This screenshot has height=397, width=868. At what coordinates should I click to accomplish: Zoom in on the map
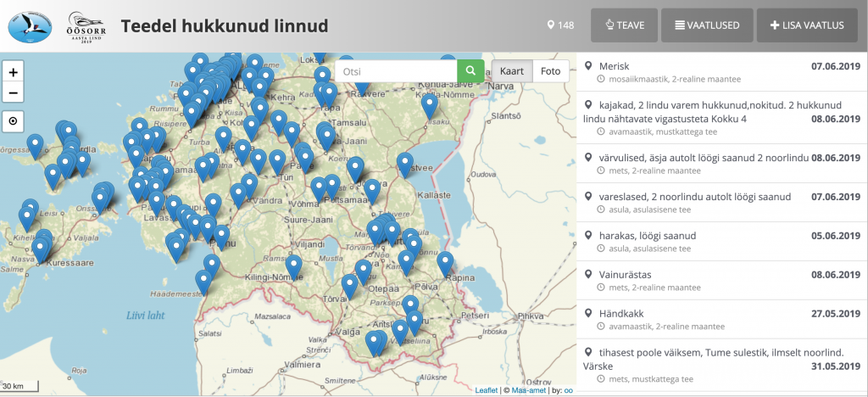click(x=14, y=72)
